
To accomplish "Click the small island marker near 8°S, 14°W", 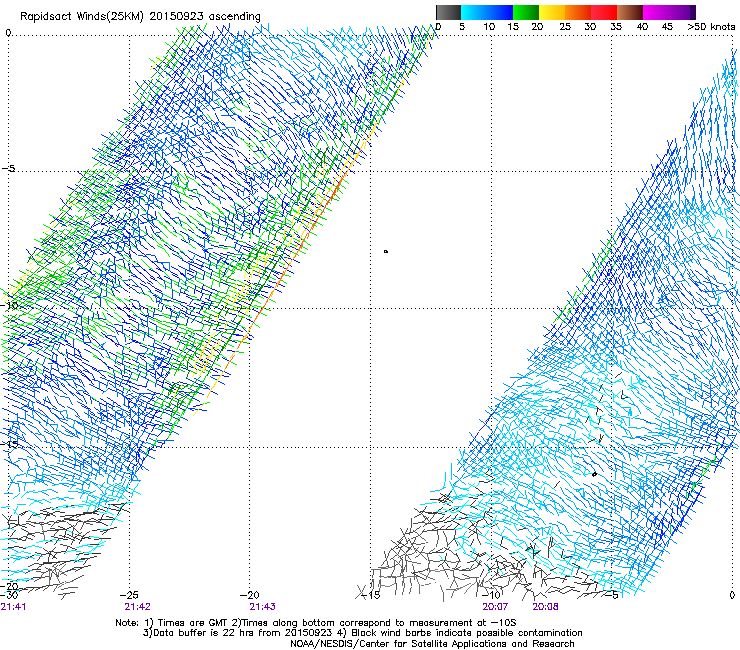I will click(x=386, y=252).
